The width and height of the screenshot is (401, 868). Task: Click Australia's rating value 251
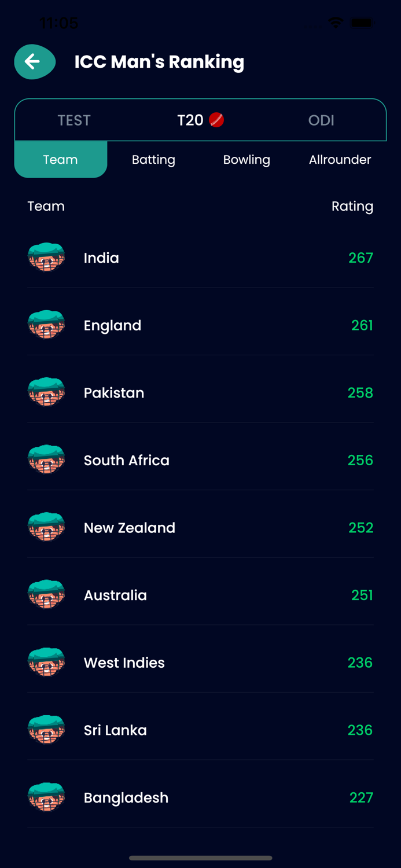click(361, 595)
